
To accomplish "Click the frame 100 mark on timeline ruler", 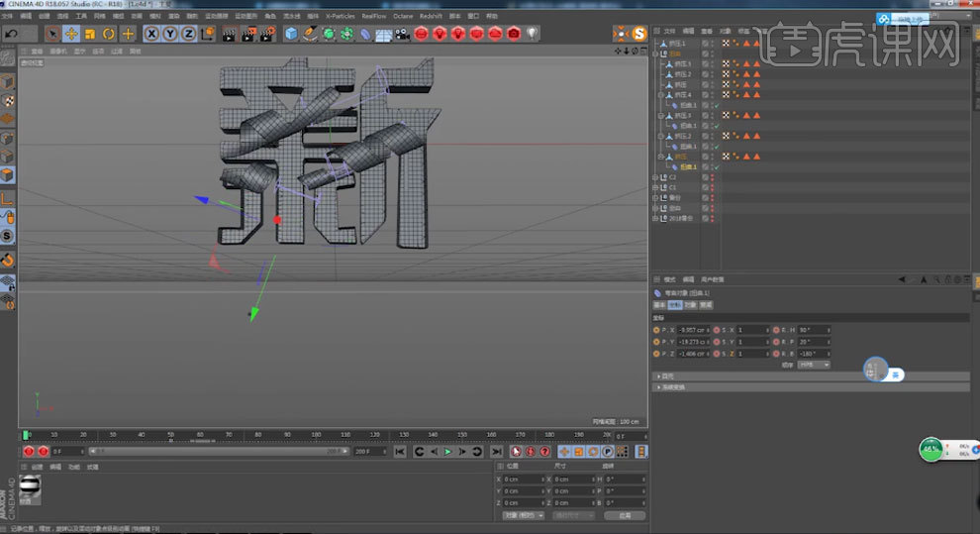I will [x=316, y=435].
